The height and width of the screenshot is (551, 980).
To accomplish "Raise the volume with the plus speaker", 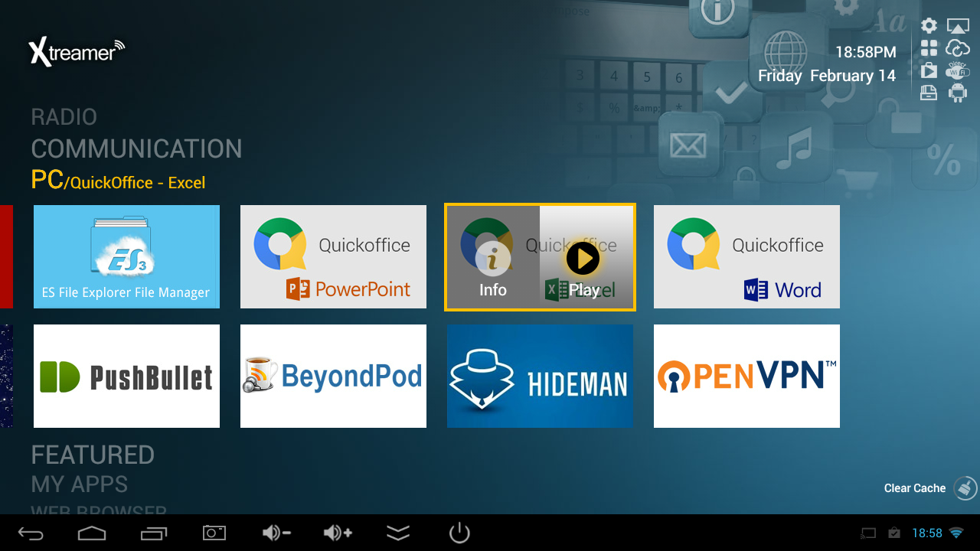I will pos(338,533).
